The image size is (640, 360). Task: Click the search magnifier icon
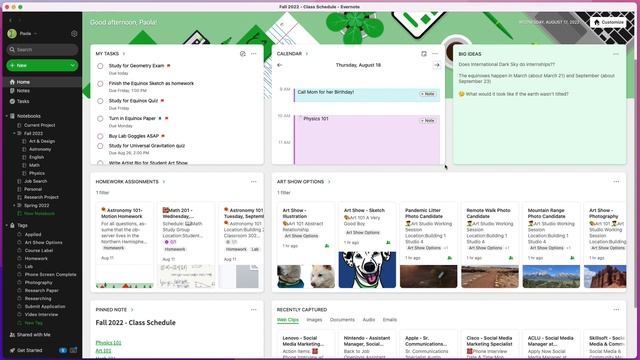[12, 50]
